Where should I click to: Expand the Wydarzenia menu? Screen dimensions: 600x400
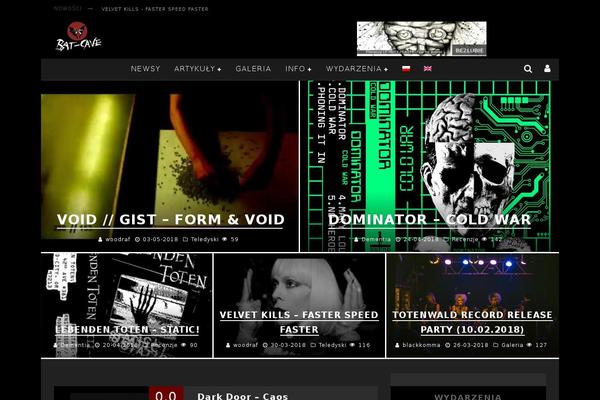357,69
